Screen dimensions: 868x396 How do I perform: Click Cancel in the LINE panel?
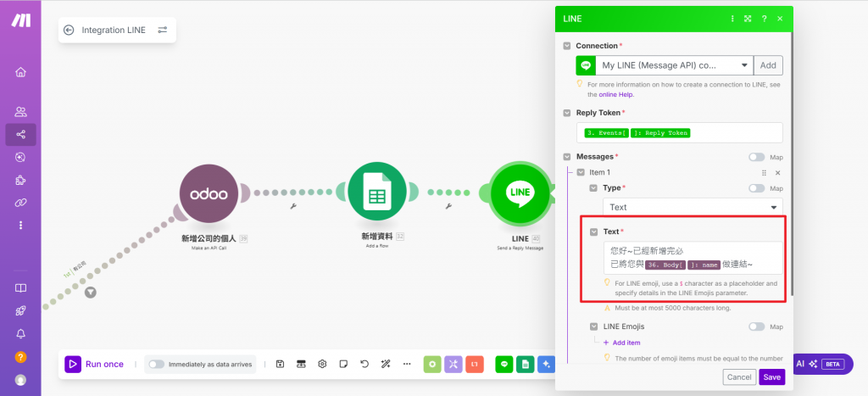coord(739,377)
